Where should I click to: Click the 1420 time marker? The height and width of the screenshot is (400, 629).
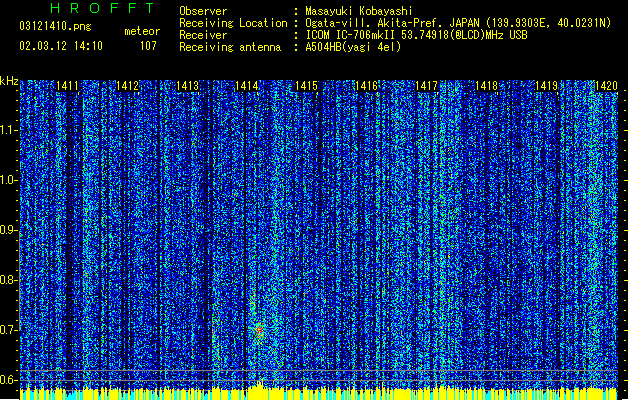606,85
